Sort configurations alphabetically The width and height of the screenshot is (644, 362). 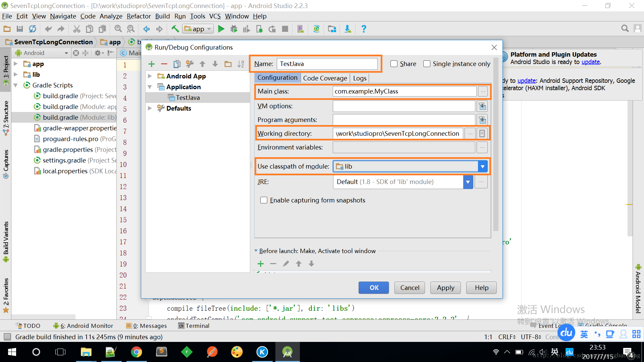pyautogui.click(x=241, y=64)
